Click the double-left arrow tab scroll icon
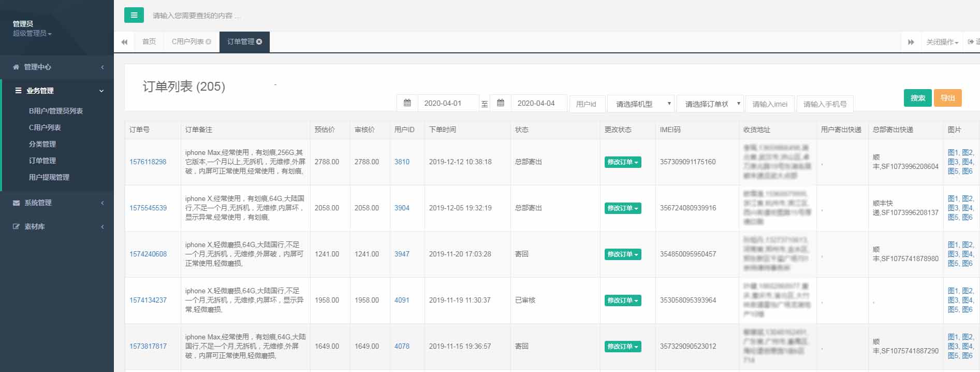 pos(124,42)
